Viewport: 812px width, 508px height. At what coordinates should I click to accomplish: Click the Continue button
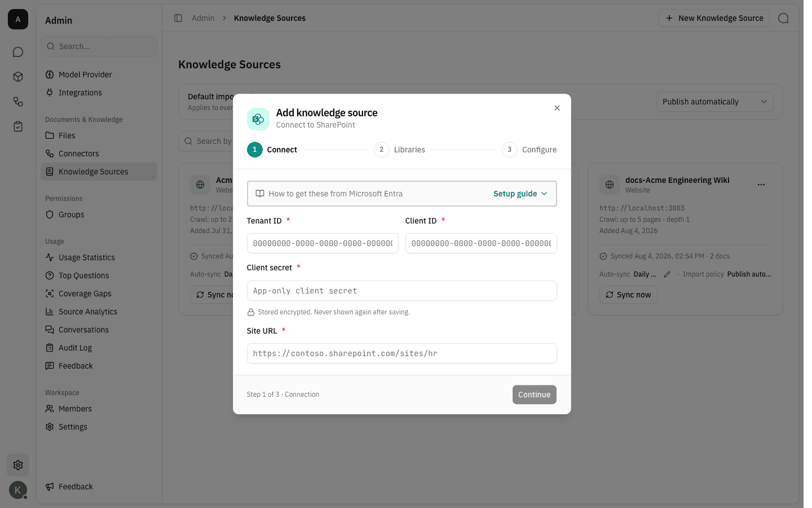[x=534, y=395]
